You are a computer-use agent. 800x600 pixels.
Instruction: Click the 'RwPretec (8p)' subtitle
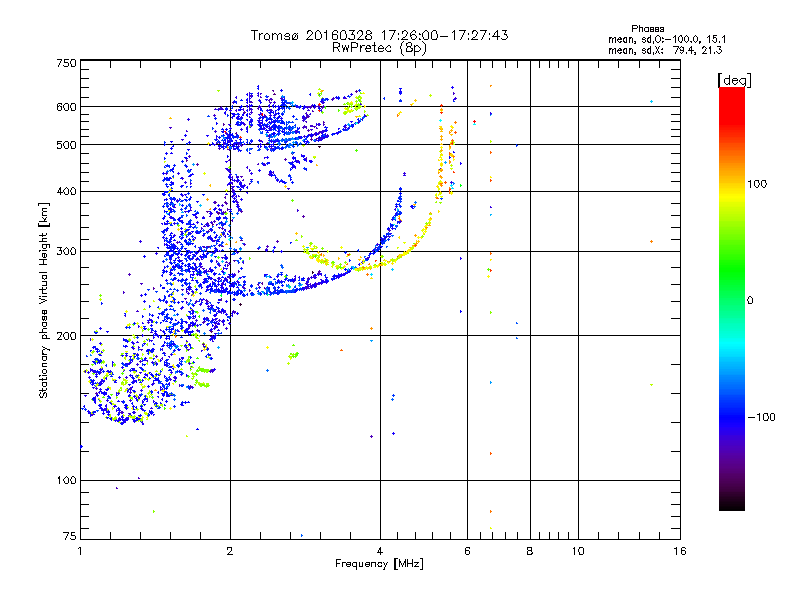(x=379, y=48)
